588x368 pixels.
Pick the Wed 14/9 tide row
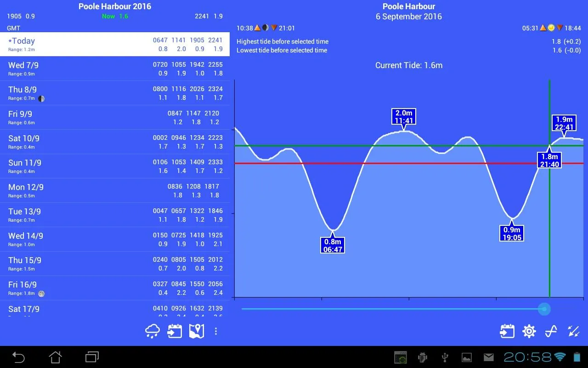(115, 239)
